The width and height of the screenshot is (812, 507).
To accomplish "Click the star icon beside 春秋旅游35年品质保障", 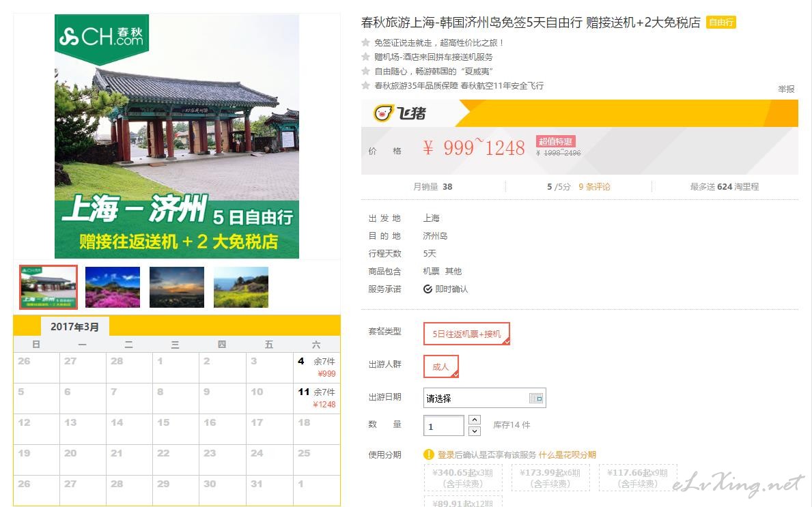I will pyautogui.click(x=365, y=85).
